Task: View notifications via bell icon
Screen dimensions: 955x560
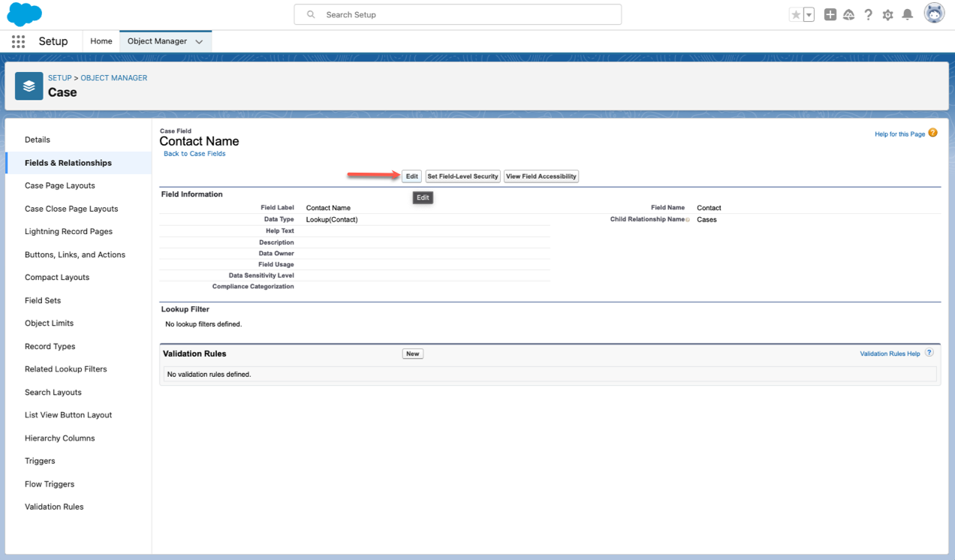Action: [x=907, y=15]
